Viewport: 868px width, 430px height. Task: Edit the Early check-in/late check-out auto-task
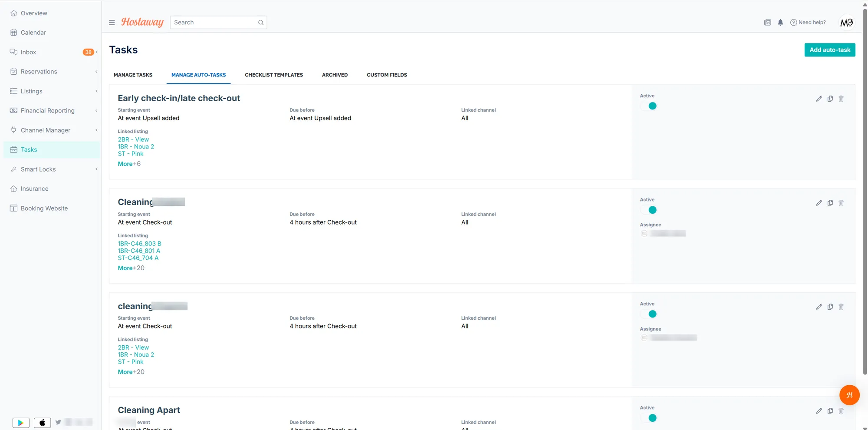(819, 99)
